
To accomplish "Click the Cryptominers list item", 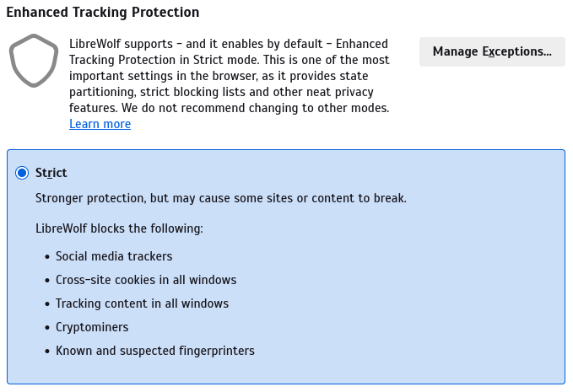I will (x=92, y=327).
